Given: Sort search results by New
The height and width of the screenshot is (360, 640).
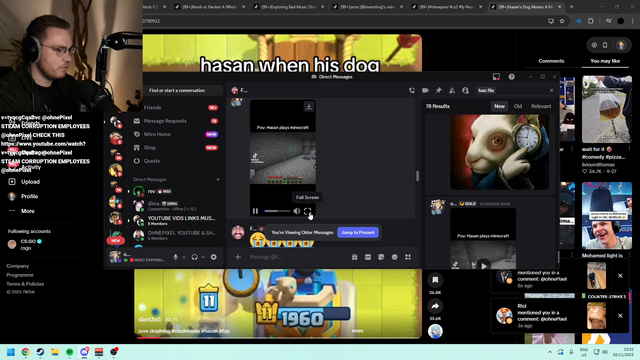Looking at the screenshot, I should 500,106.
